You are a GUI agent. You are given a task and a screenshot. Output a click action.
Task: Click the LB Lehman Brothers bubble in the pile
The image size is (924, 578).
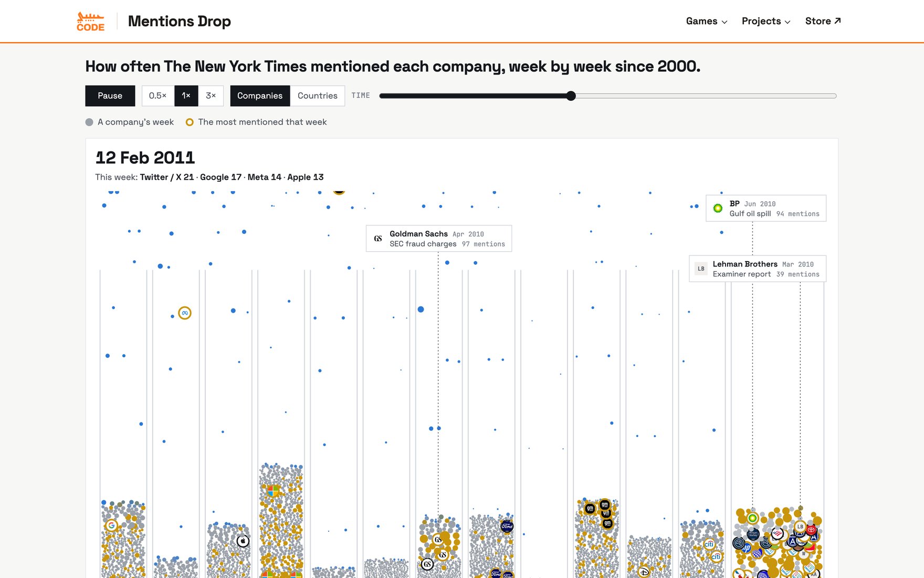[800, 527]
